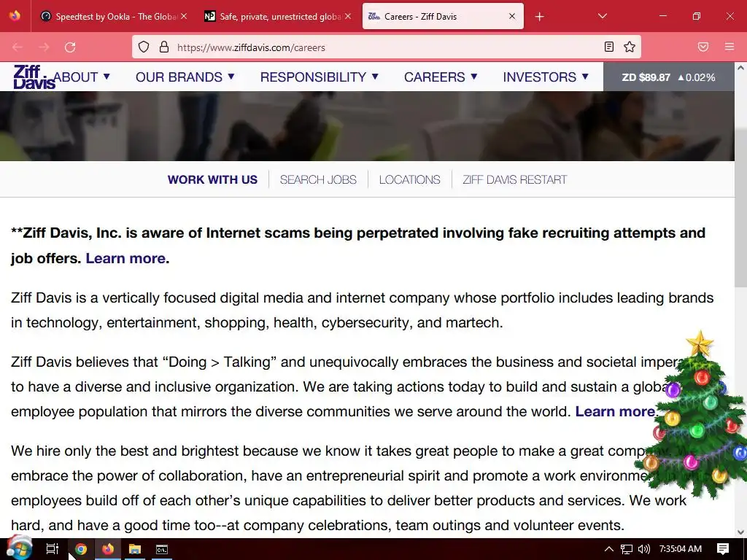Reload the current page
Viewport: 747px width, 560px height.
[70, 47]
